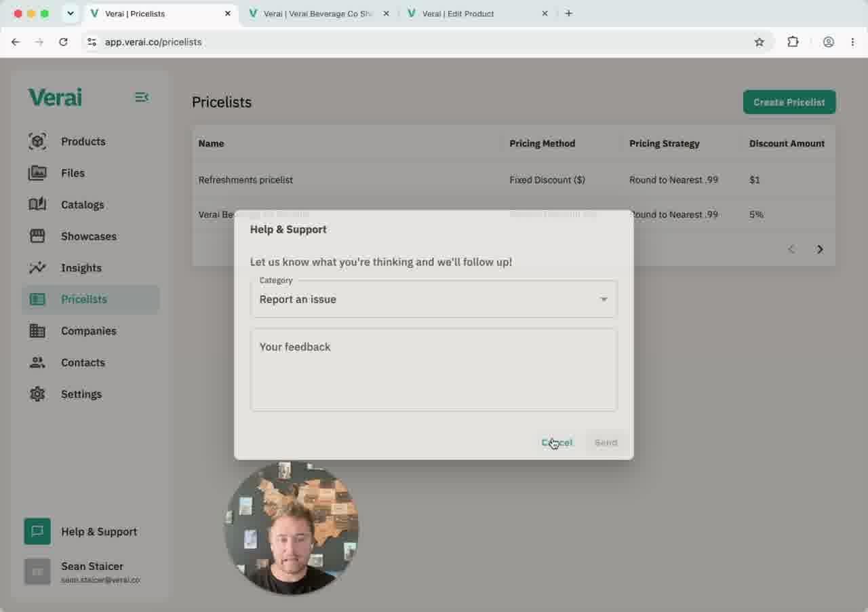Open a new browser tab
Image resolution: width=868 pixels, height=612 pixels.
(568, 14)
